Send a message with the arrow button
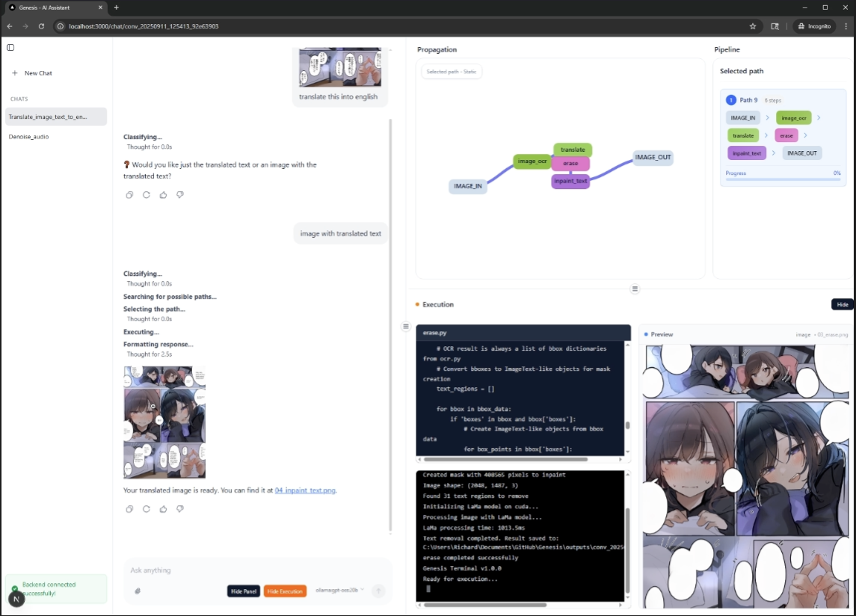 [x=379, y=591]
